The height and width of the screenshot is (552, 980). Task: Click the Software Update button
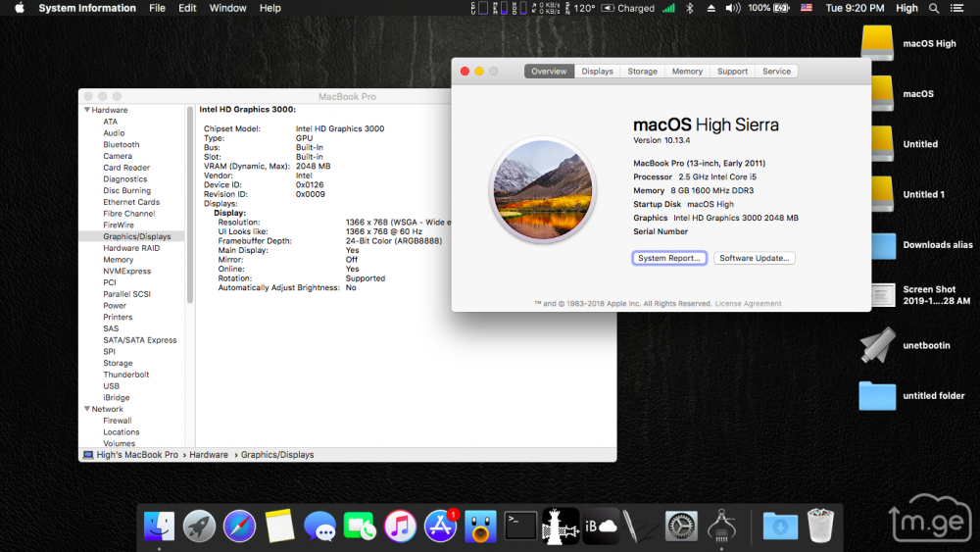click(x=754, y=258)
